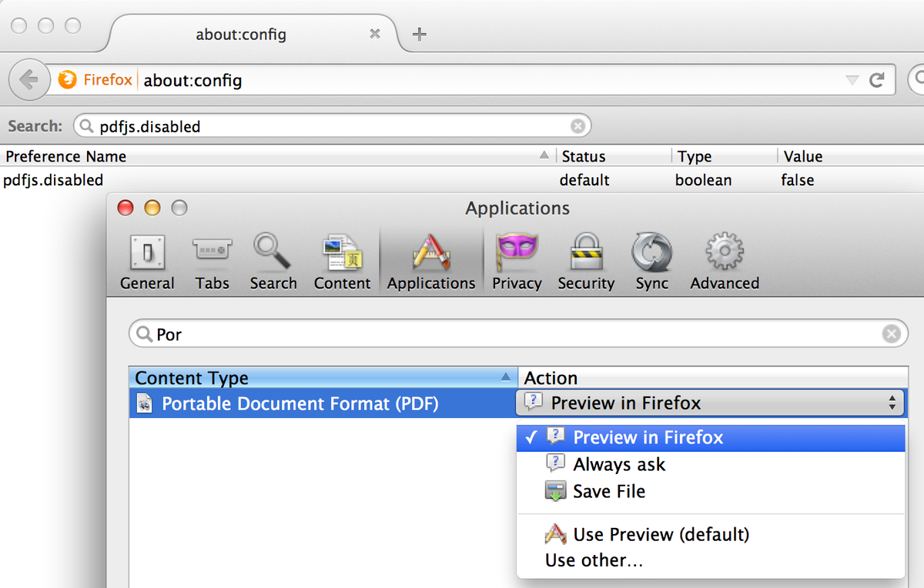Choose 'Preview in Firefox' from action menu
The image size is (924, 588).
pos(711,437)
